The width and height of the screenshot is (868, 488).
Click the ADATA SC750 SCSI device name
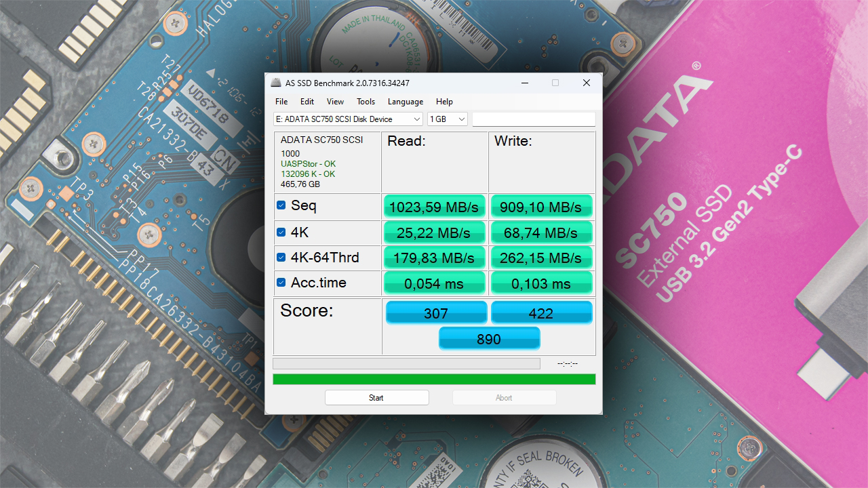pyautogui.click(x=321, y=140)
